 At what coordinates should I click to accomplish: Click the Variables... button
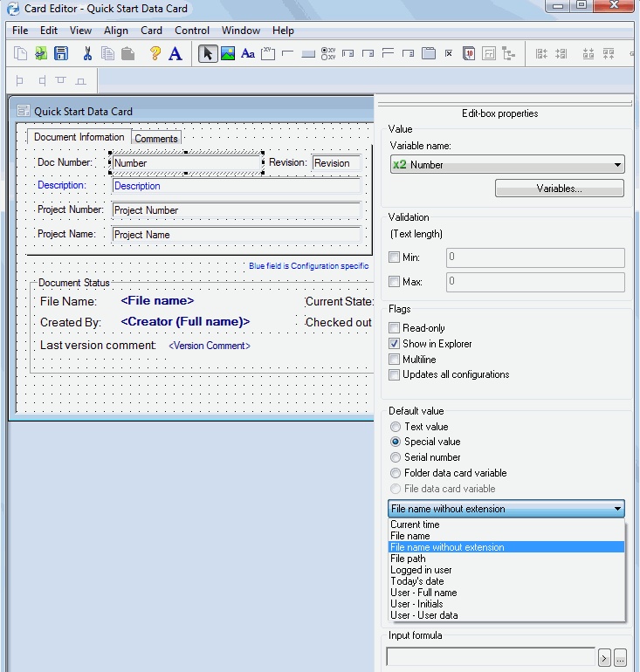point(560,189)
